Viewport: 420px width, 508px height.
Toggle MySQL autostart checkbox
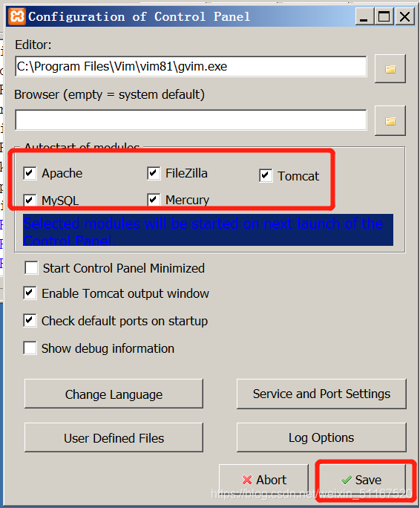[x=30, y=200]
